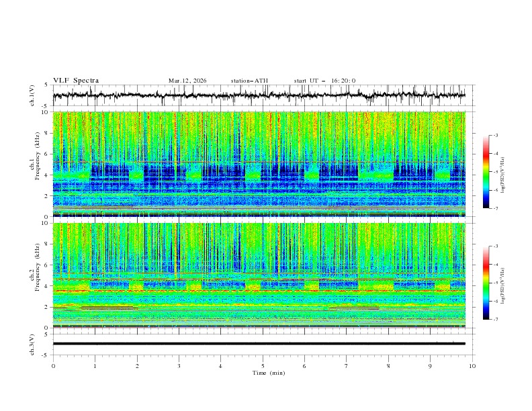This screenshot has width=532, height=411.
Task: Click the "3" tick on time axis
Action: (x=179, y=366)
